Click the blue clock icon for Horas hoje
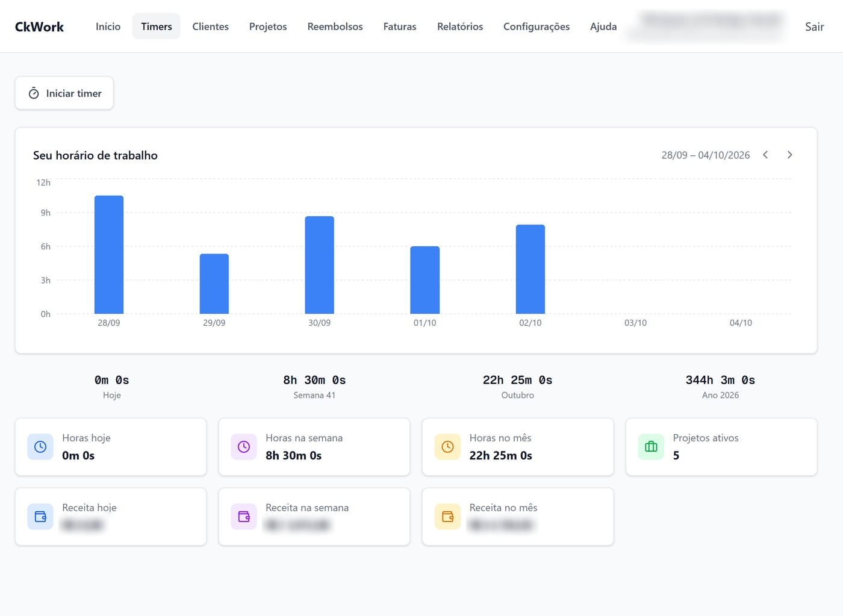This screenshot has height=616, width=843. point(40,447)
